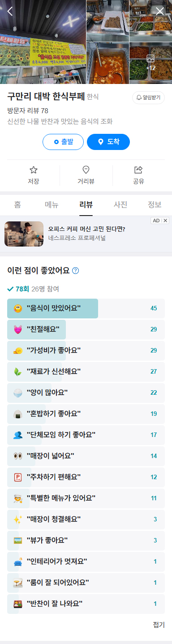
Task: Open the 정보 tab
Action: point(155,205)
